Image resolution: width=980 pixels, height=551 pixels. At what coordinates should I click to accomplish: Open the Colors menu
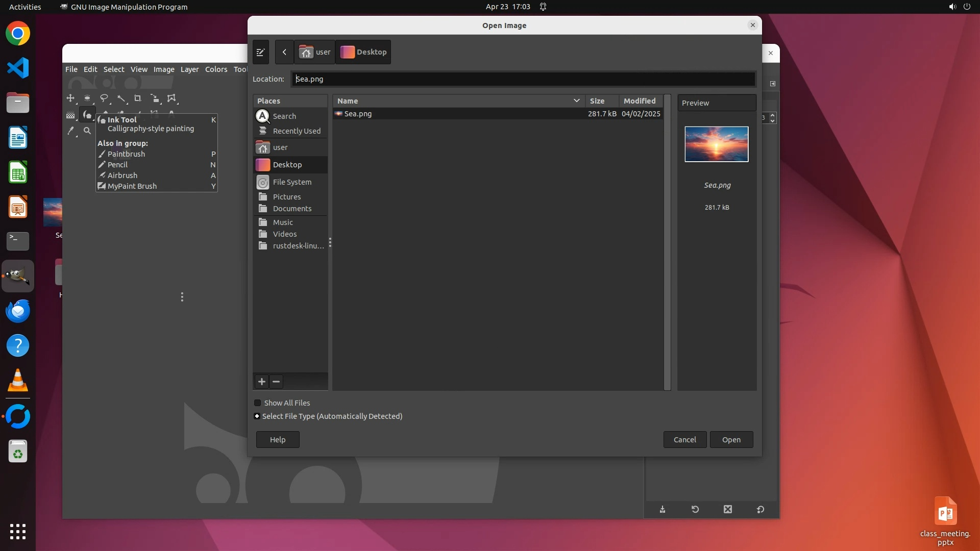(216, 69)
